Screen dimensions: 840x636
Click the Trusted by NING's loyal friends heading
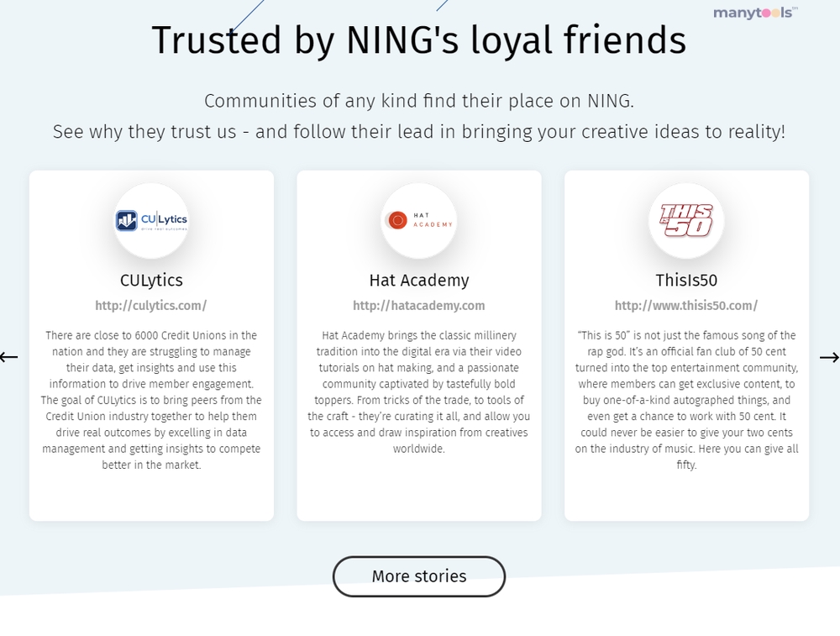pyautogui.click(x=419, y=40)
